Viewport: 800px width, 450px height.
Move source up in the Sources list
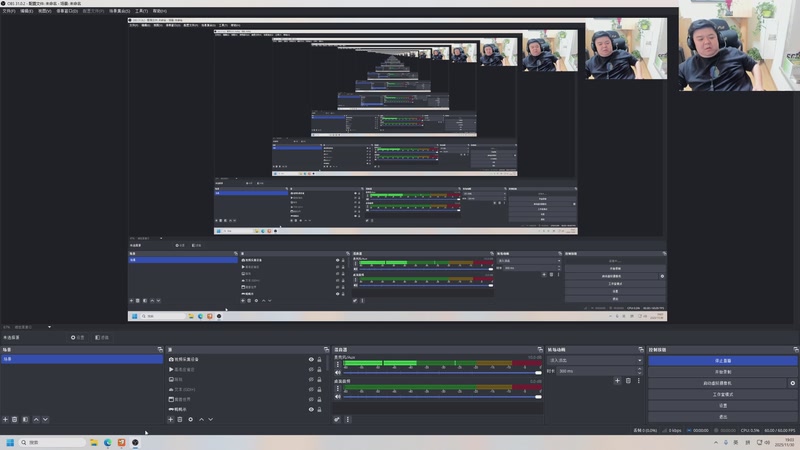(x=202, y=419)
